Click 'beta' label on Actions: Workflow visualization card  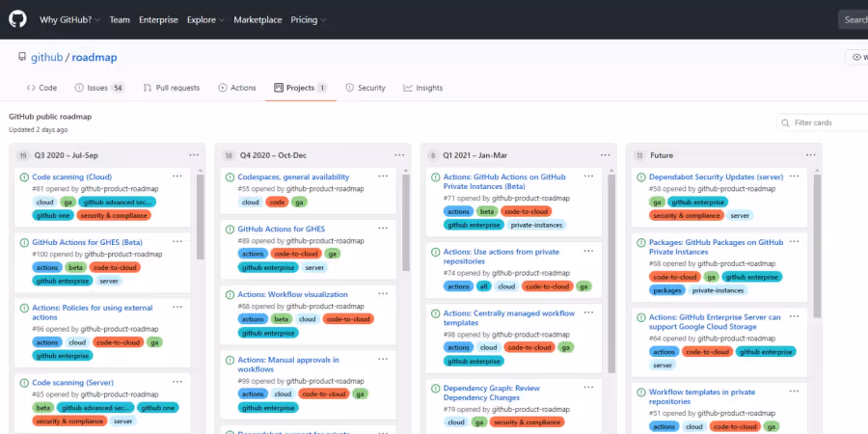(282, 319)
